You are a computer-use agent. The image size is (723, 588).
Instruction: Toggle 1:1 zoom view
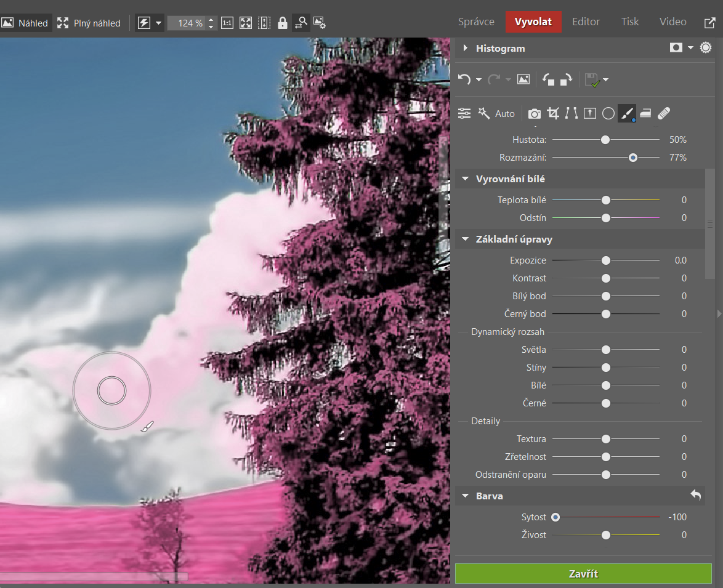(227, 23)
